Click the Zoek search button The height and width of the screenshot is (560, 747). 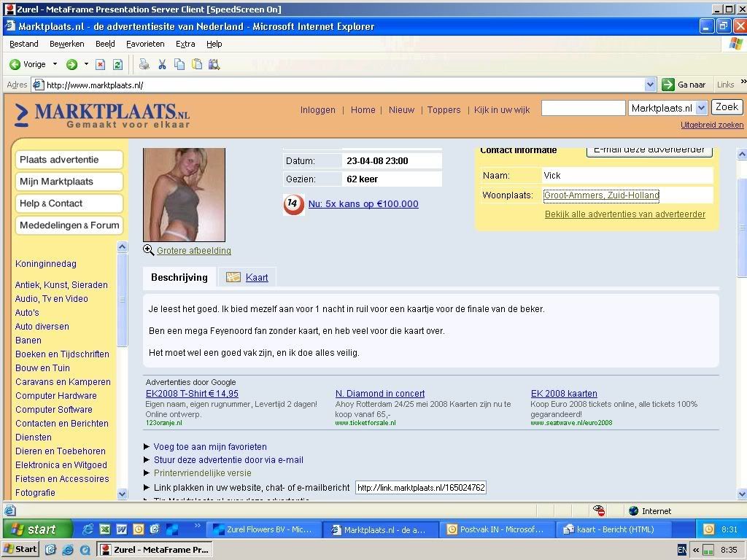[727, 107]
